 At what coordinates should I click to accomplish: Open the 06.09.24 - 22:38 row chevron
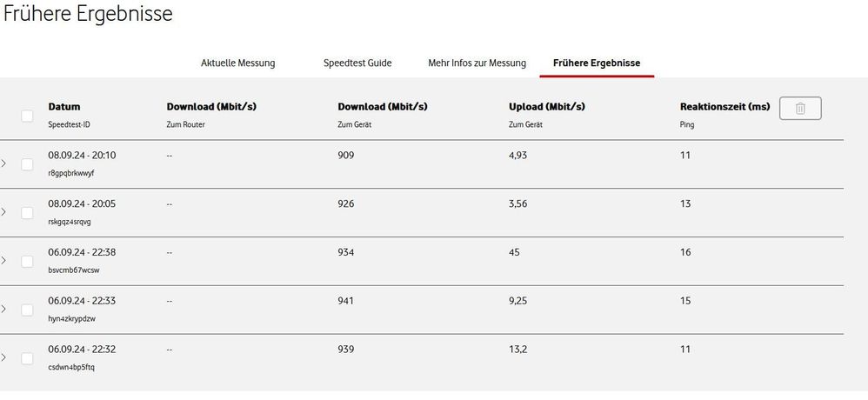4,261
